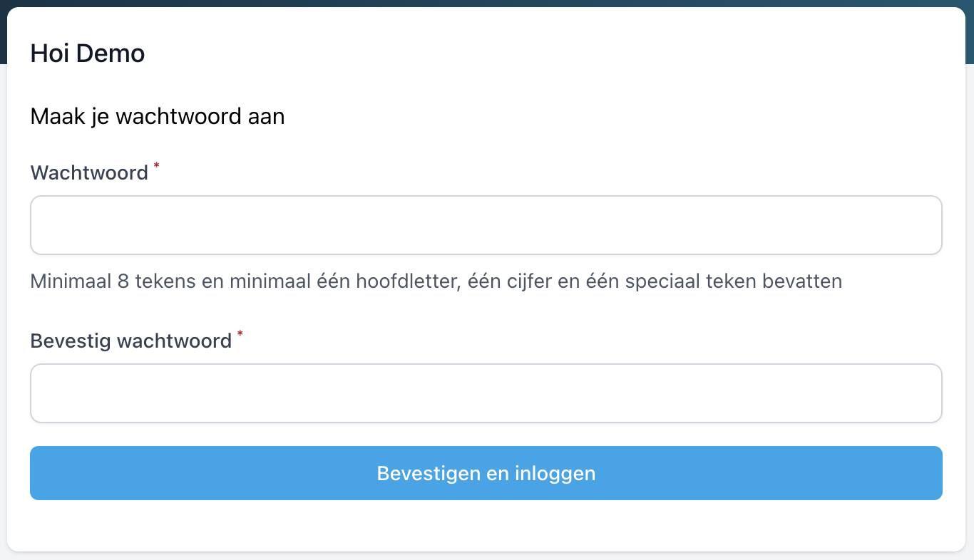Click the red asterisk beside Bevestig wachtwoord
The image size is (974, 560).
click(240, 334)
